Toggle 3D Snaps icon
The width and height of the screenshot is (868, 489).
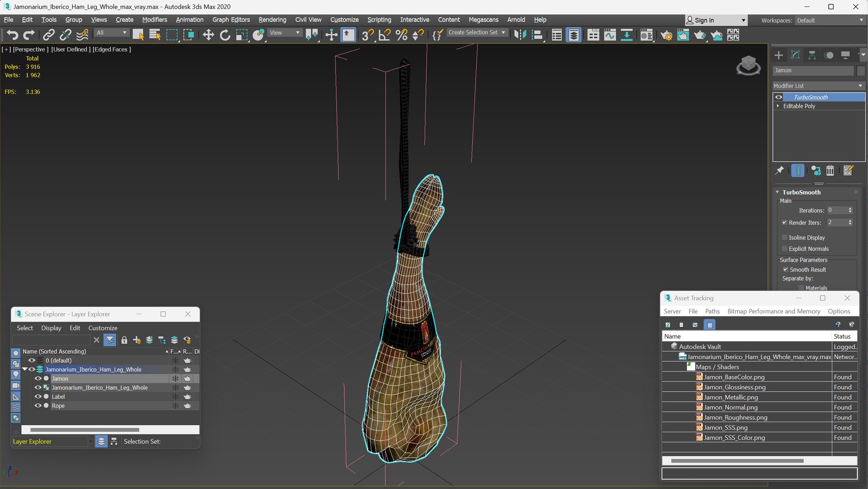367,35
